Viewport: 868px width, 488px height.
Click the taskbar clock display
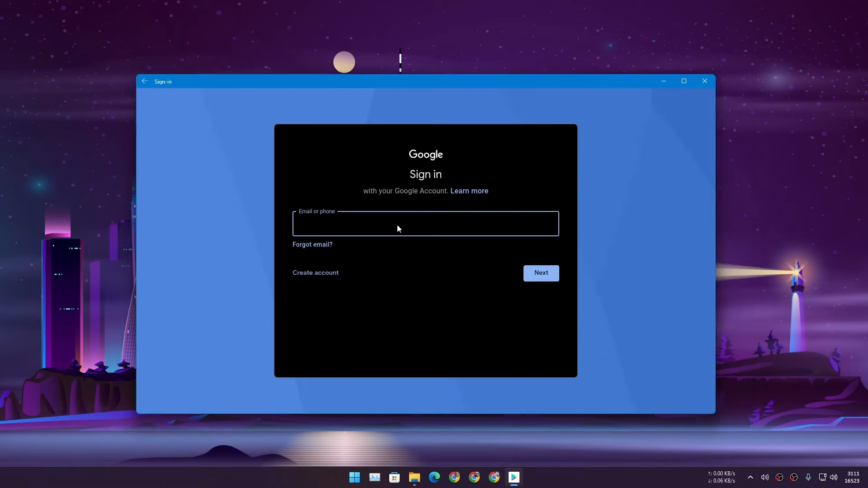pos(852,477)
